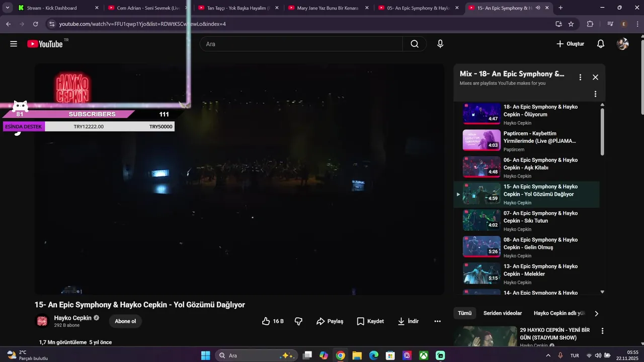Image resolution: width=644 pixels, height=362 pixels.
Task: Close the Mix playlist panel
Action: coord(595,77)
